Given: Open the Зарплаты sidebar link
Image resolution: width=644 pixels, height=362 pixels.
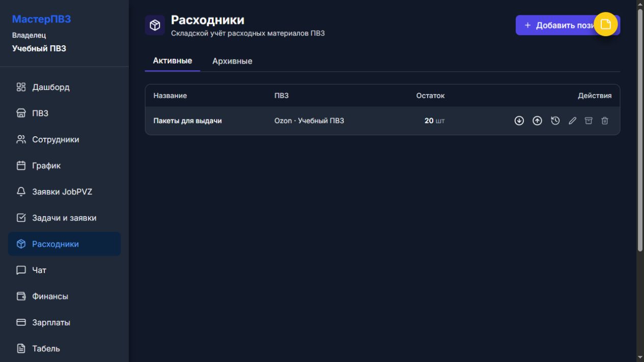Looking at the screenshot, I should point(64,322).
